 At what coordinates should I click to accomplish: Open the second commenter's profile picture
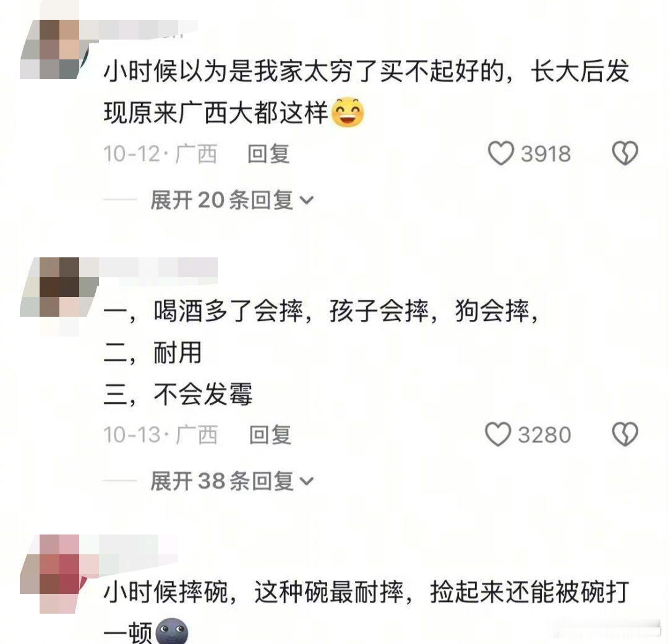tap(58, 288)
